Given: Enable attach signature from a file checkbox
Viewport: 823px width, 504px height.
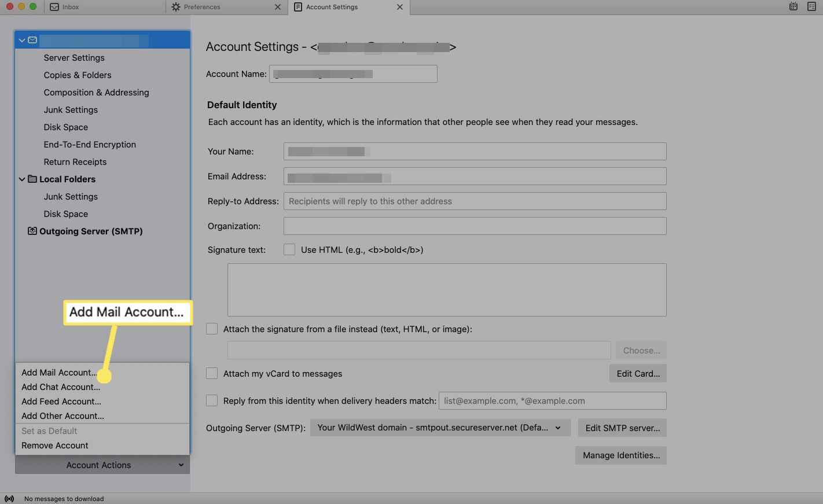Looking at the screenshot, I should [x=212, y=329].
